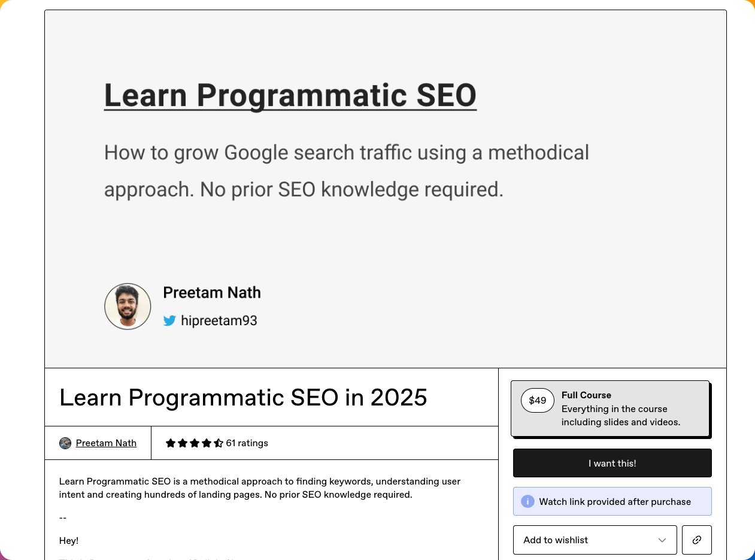755x560 pixels.
Task: Click the cover subtitle about Google search traffic
Action: [347, 171]
